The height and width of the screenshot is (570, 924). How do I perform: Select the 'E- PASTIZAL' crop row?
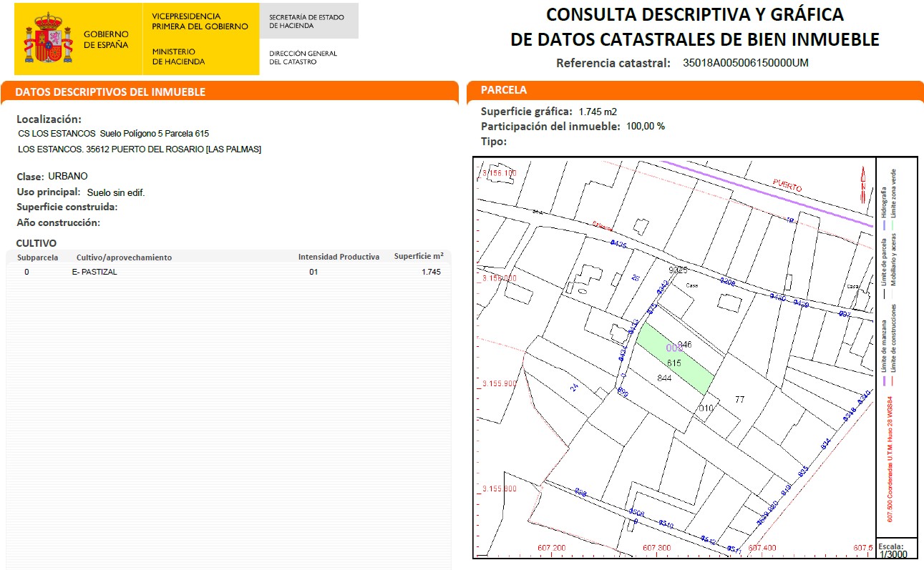[x=94, y=272]
